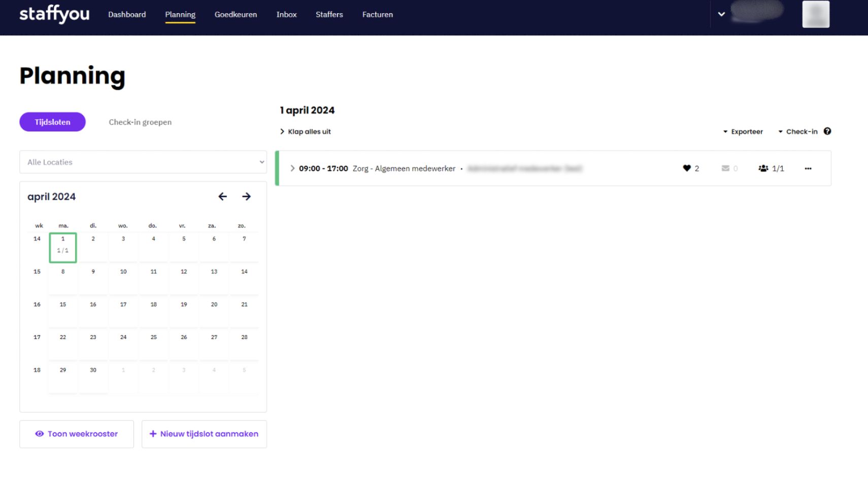Click Zorg - Algemeen medewerker text
Image resolution: width=868 pixels, height=480 pixels.
pyautogui.click(x=404, y=168)
